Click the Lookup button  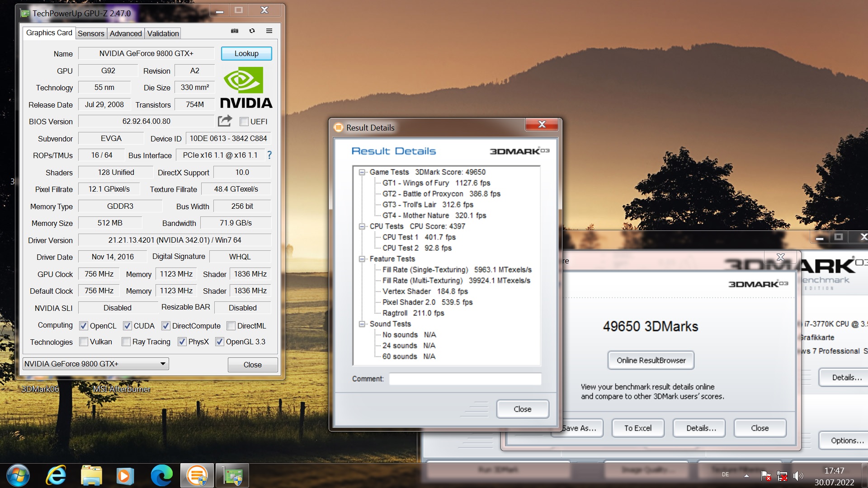(246, 53)
